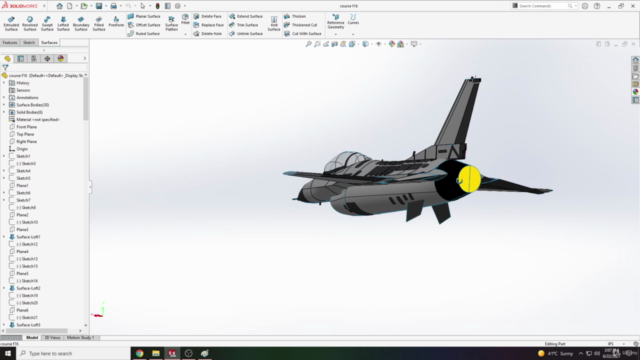
Task: Switch to the Features tab
Action: 10,42
